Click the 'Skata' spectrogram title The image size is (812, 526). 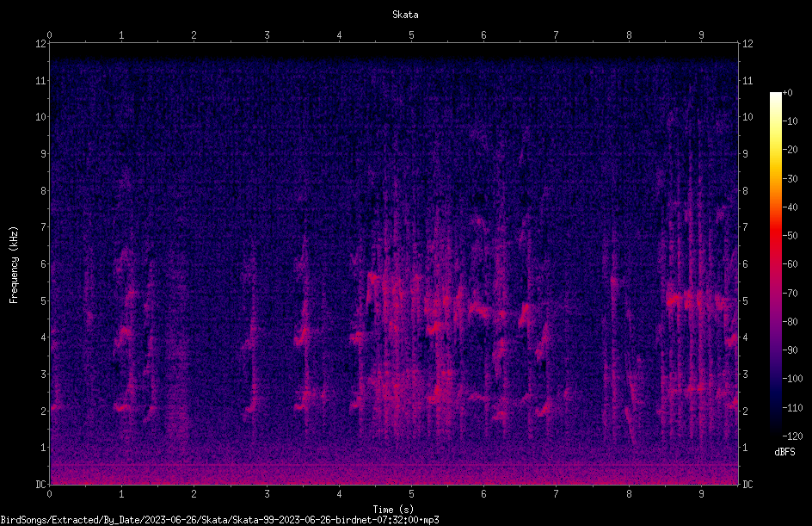(x=405, y=15)
